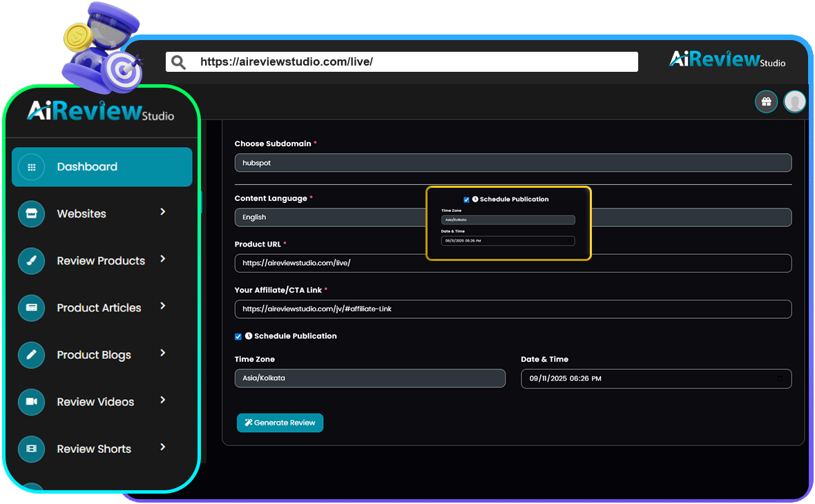815x504 pixels.
Task: Click the Review Shorts film icon
Action: [31, 449]
